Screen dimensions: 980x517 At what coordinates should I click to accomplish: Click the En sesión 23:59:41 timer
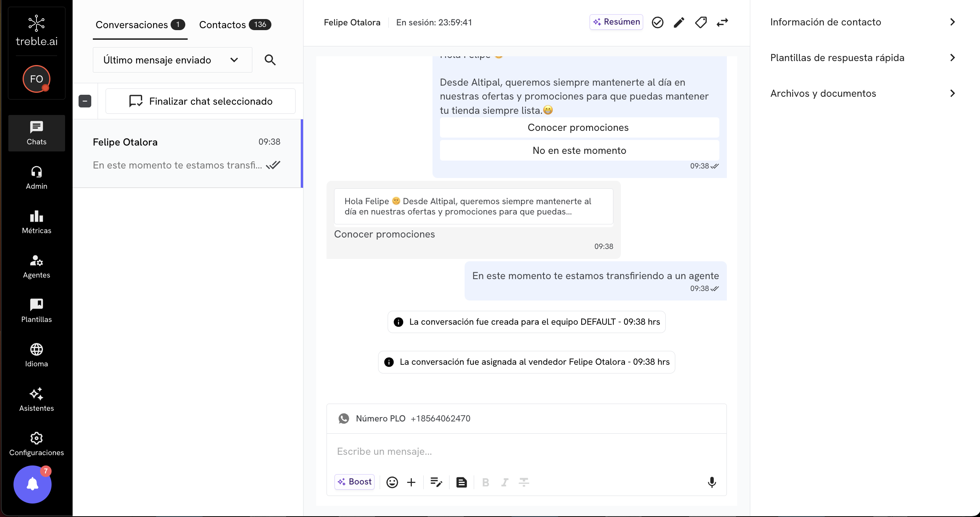click(434, 23)
